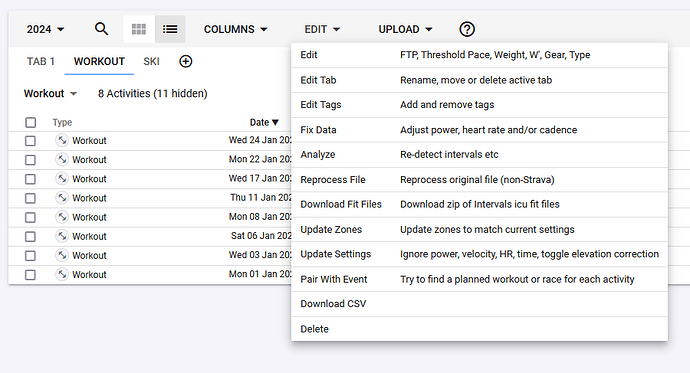Screen dimensions: 690x373
Task: Choose Download CSV menu item
Action: [x=479, y=304]
